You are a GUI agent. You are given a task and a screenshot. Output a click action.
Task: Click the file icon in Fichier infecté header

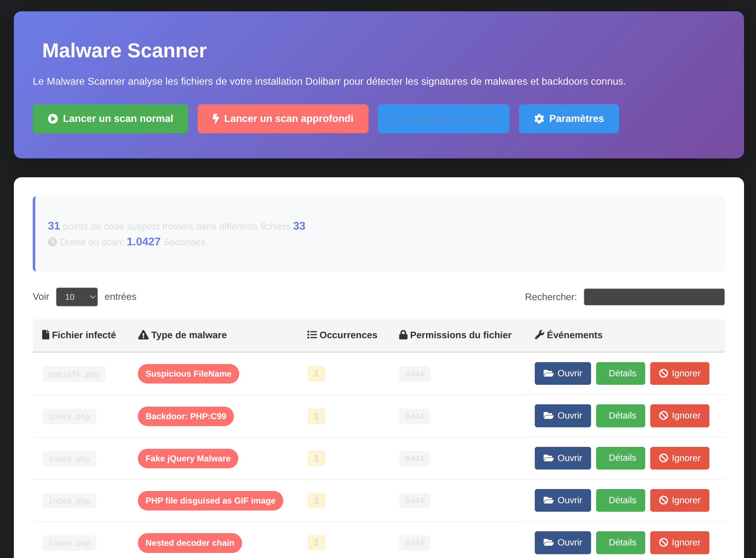[46, 335]
